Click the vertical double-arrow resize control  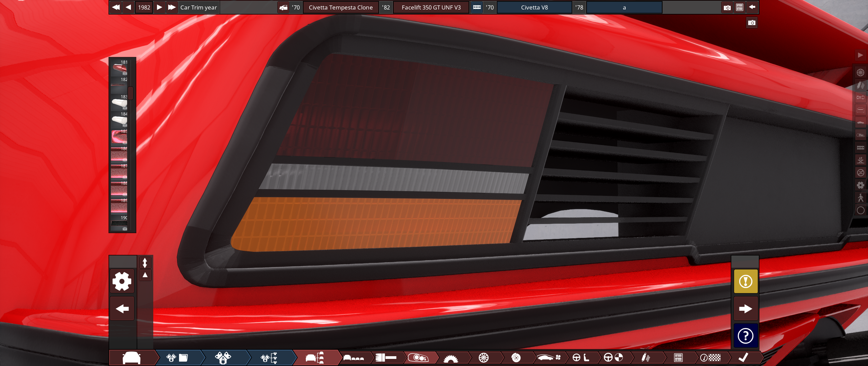[x=145, y=263]
